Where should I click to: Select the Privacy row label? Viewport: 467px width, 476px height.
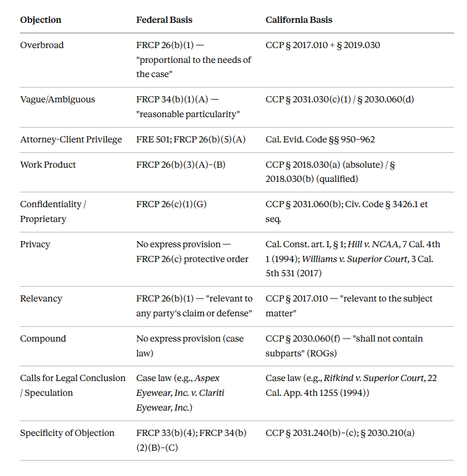coord(35,244)
